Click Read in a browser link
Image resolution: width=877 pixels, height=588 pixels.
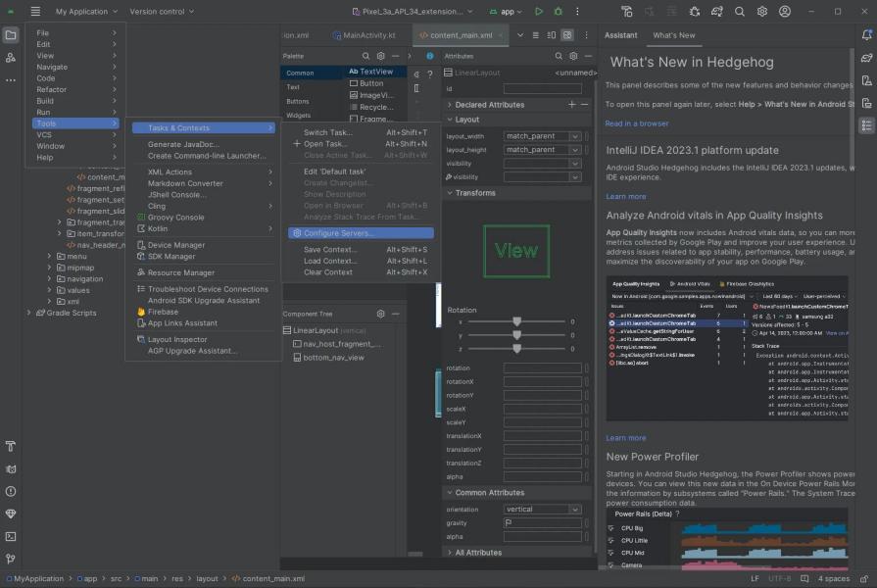tap(637, 123)
